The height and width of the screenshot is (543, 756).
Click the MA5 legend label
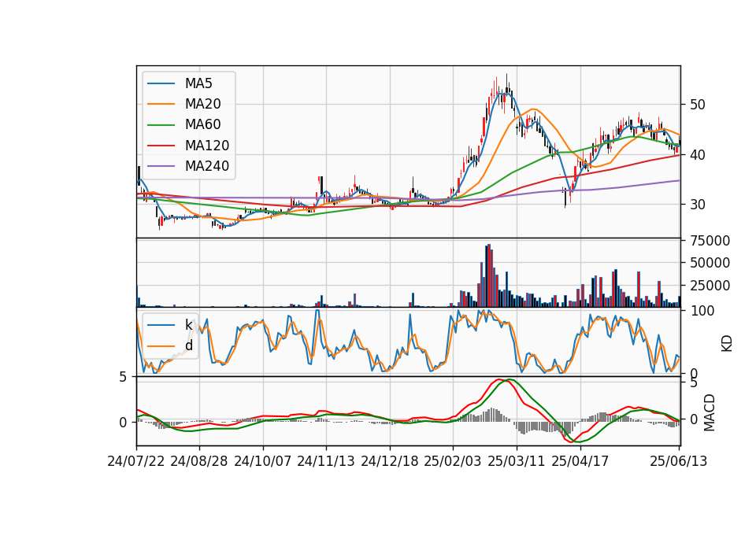198,83
